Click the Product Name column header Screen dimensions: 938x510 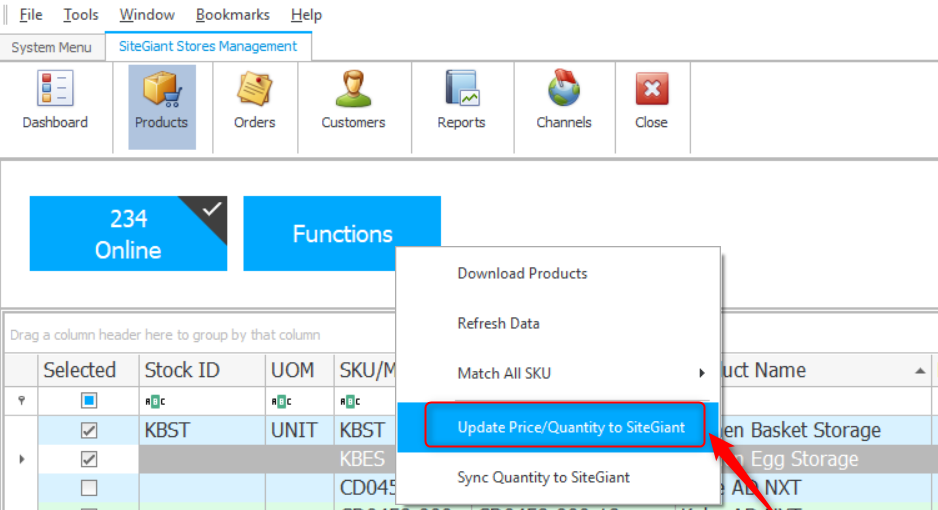(826, 370)
